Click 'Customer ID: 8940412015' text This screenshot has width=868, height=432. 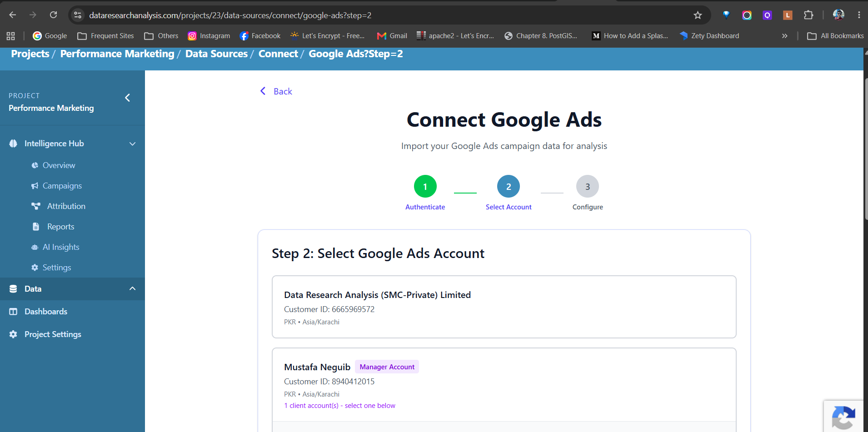pyautogui.click(x=329, y=382)
